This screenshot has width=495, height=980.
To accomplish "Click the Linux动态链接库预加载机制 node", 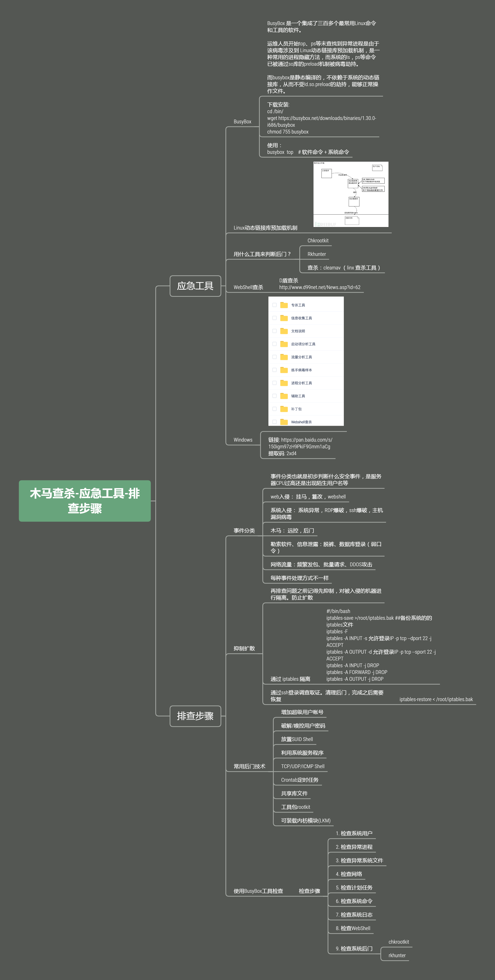I will (x=265, y=228).
